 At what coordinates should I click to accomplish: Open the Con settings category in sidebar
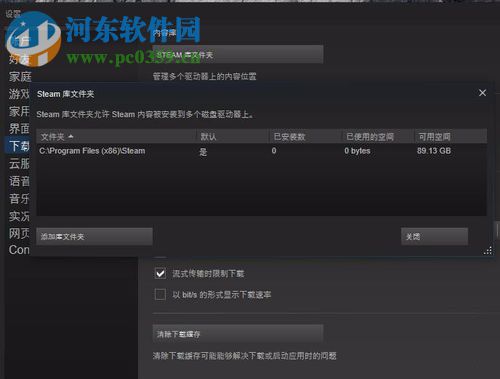pyautogui.click(x=19, y=250)
